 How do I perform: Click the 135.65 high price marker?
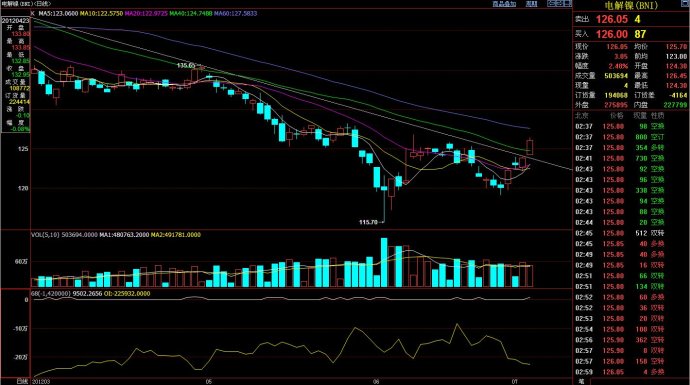[186, 65]
